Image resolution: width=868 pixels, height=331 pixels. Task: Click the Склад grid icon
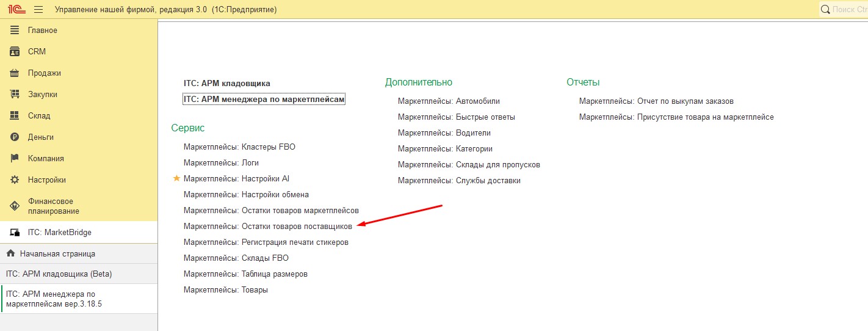coord(15,116)
